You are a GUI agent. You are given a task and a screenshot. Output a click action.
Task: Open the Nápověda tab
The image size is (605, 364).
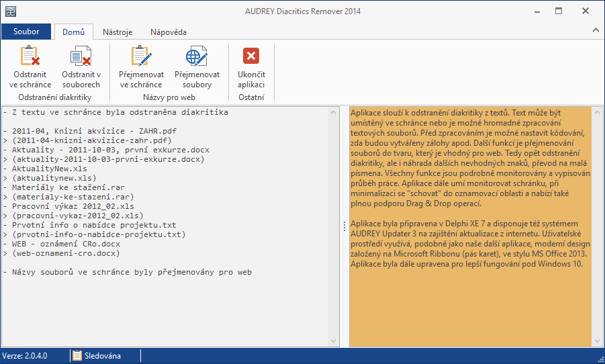pos(169,32)
